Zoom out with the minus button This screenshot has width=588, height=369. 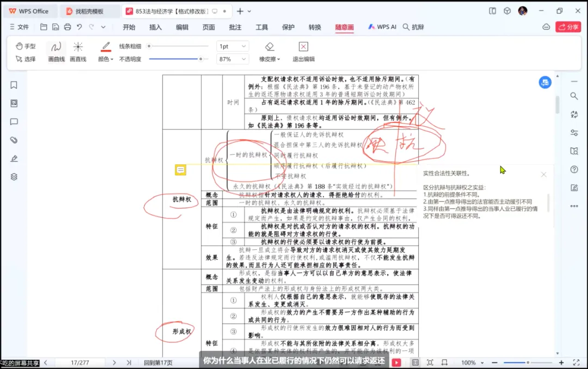pyautogui.click(x=494, y=362)
